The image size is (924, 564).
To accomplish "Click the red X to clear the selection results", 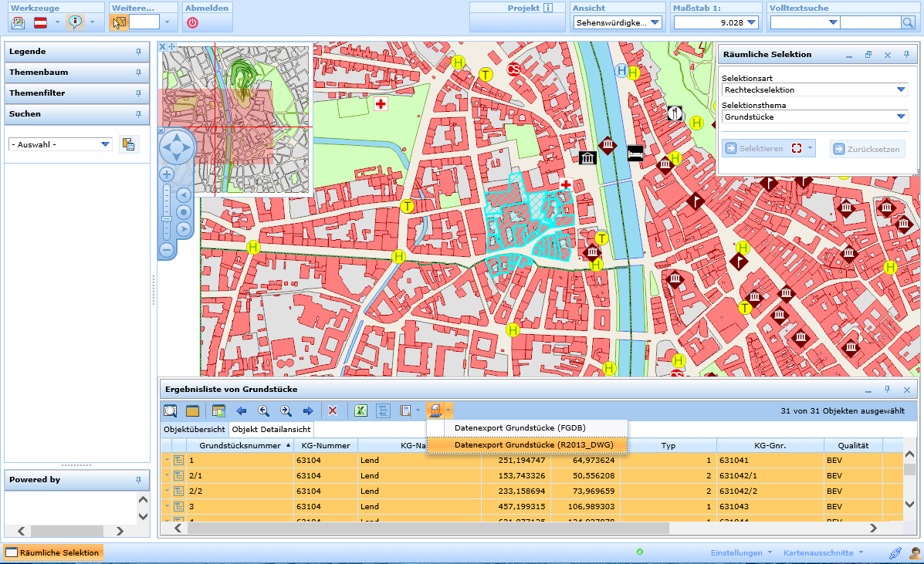I will click(333, 411).
